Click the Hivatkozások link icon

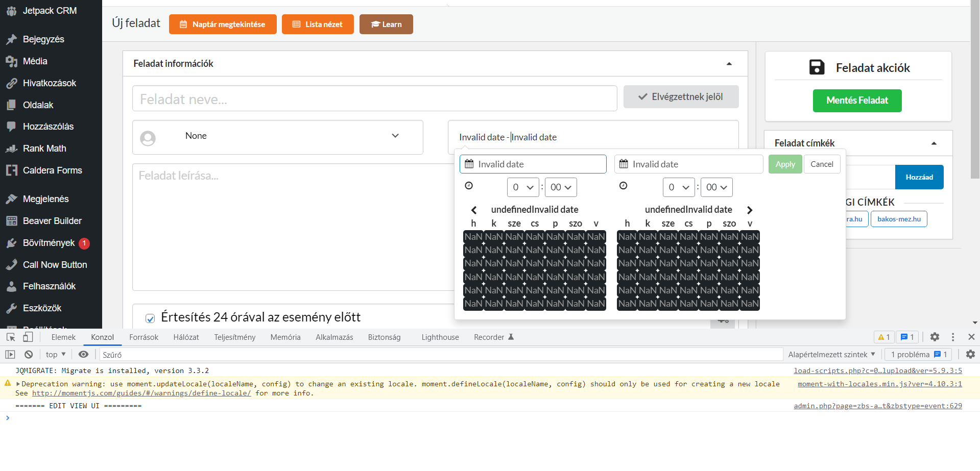(11, 83)
